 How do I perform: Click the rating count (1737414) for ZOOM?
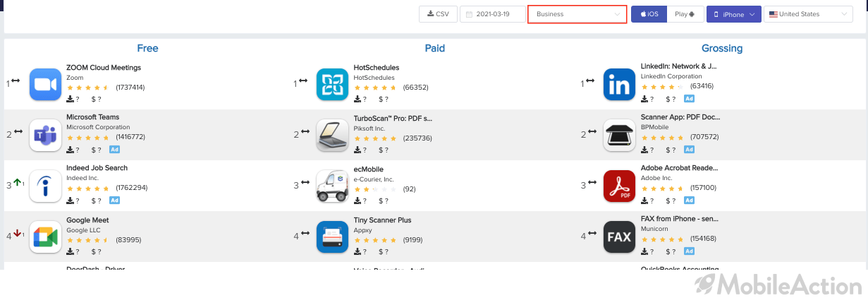(130, 88)
